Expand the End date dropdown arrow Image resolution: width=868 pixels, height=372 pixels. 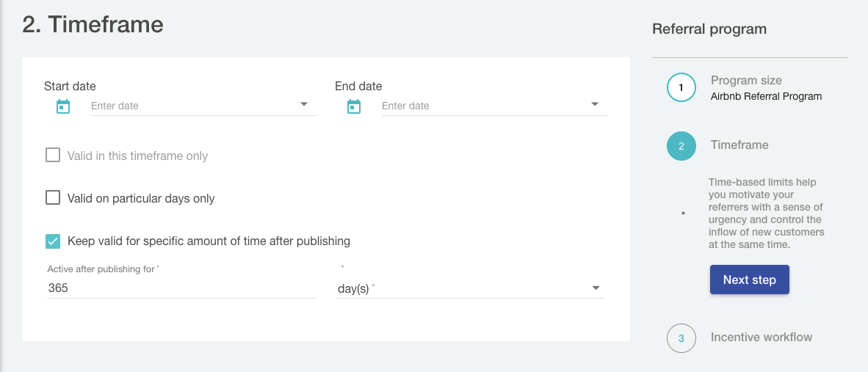(595, 105)
